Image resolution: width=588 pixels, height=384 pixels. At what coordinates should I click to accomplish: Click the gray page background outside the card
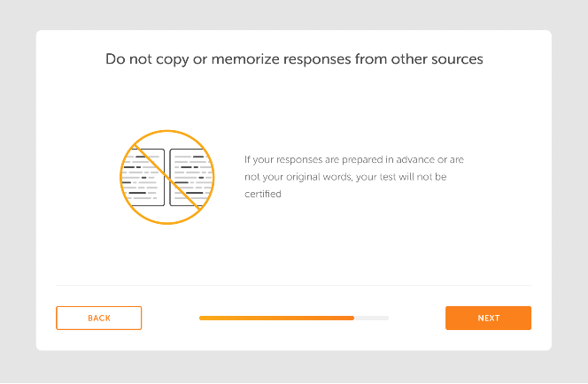(294, 15)
